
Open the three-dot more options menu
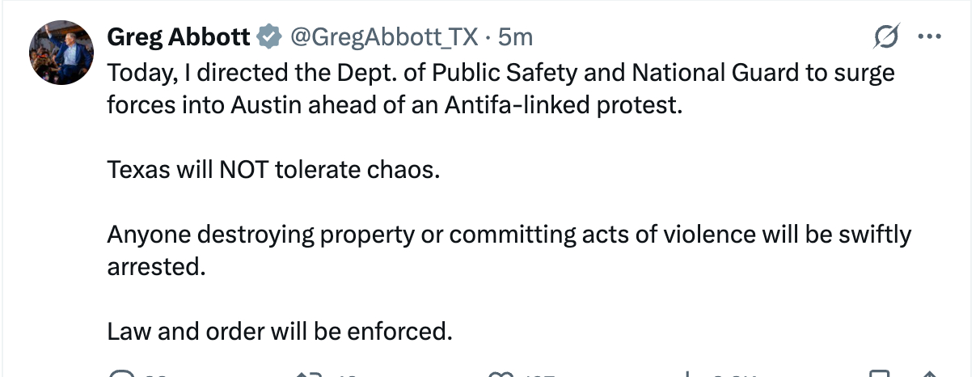[930, 37]
